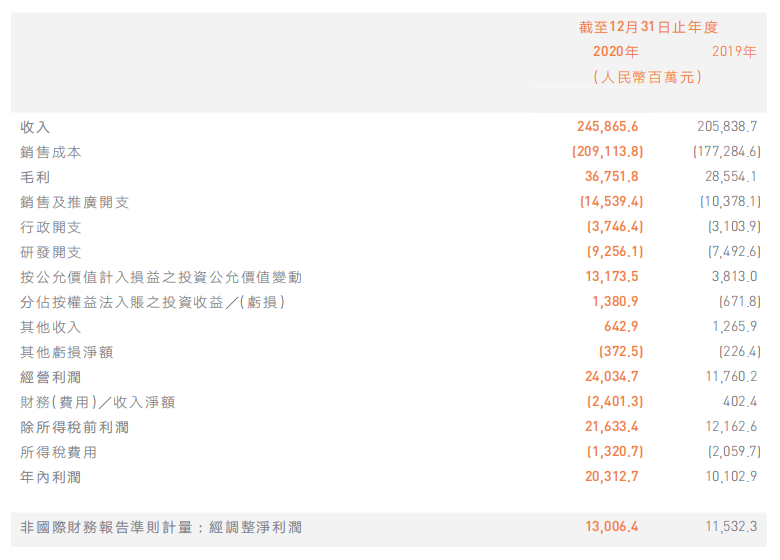Click the fair value change figure 13,173.5
Viewport: 780px width, 560px height.
611,277
